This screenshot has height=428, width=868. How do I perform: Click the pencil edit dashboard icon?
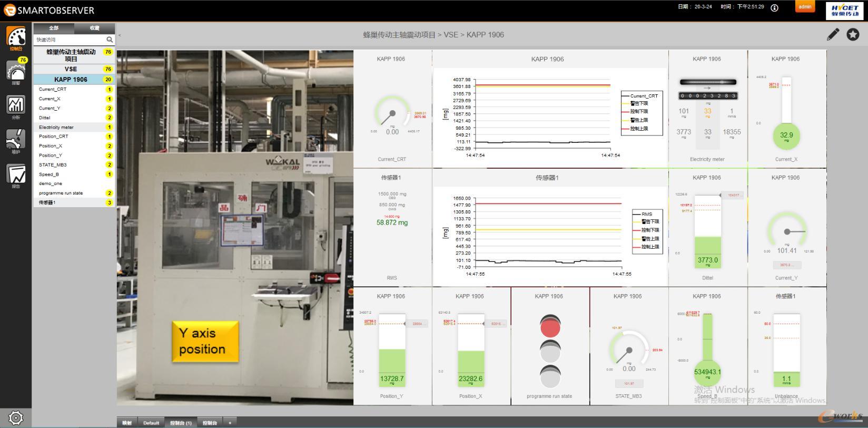click(833, 35)
